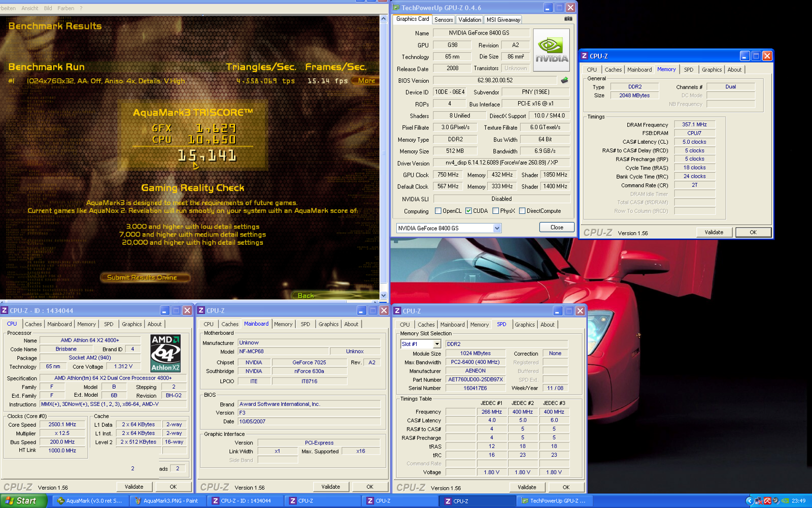Open Memory tab in CPU-Z Mainboard window

point(283,324)
